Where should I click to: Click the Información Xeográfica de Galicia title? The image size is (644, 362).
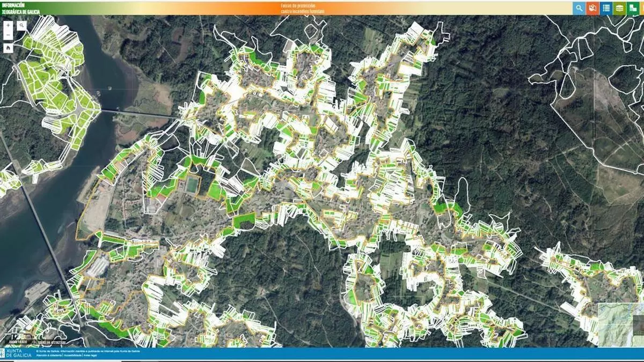click(18, 8)
